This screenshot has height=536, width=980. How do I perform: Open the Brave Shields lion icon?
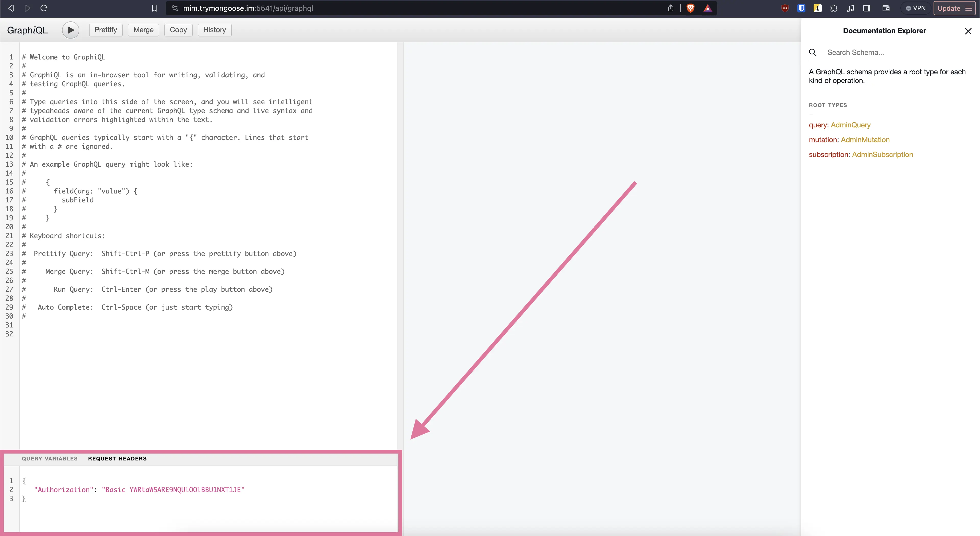point(691,8)
